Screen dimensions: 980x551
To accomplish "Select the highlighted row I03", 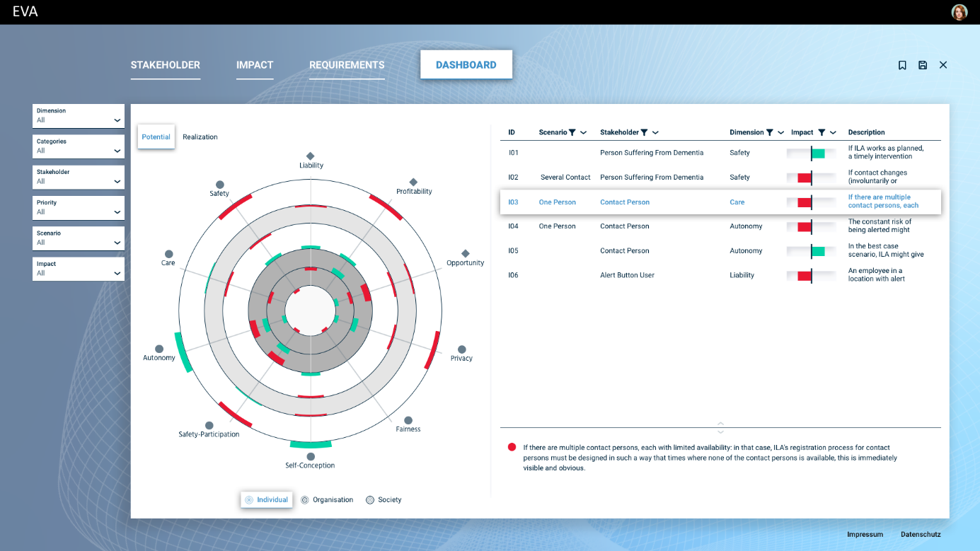I will coord(720,202).
